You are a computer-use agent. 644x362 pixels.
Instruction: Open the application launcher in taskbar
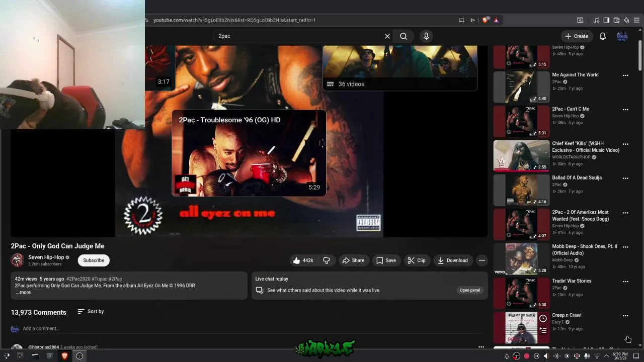7,356
